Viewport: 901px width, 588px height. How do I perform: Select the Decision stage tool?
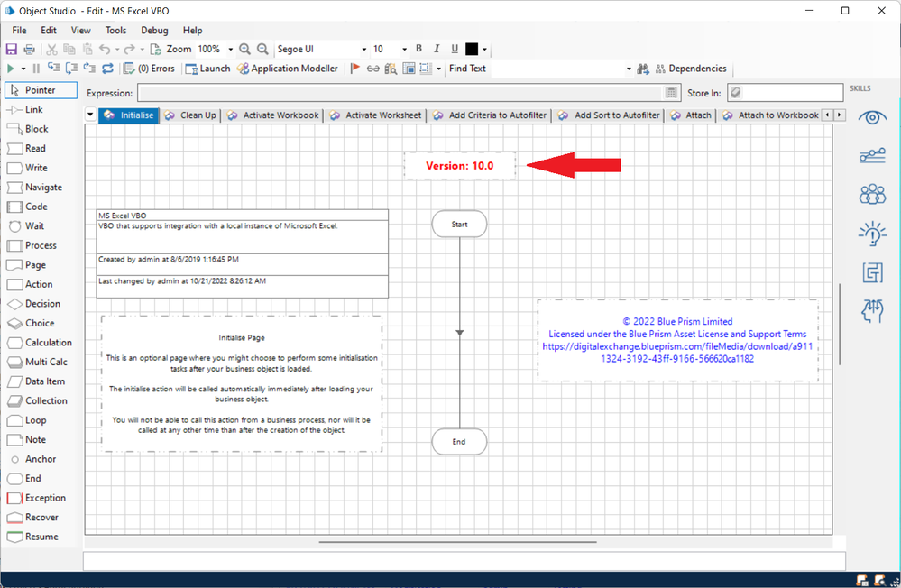click(x=34, y=304)
